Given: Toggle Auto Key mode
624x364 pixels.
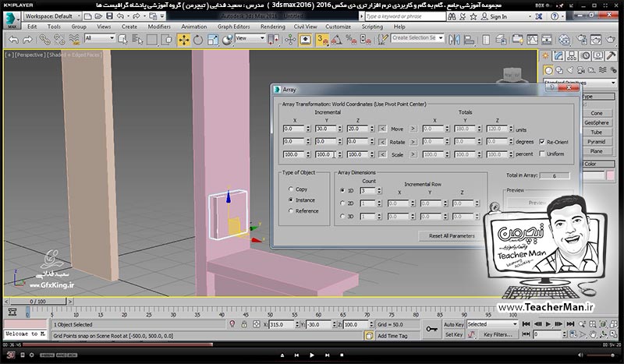Looking at the screenshot, I should [454, 324].
